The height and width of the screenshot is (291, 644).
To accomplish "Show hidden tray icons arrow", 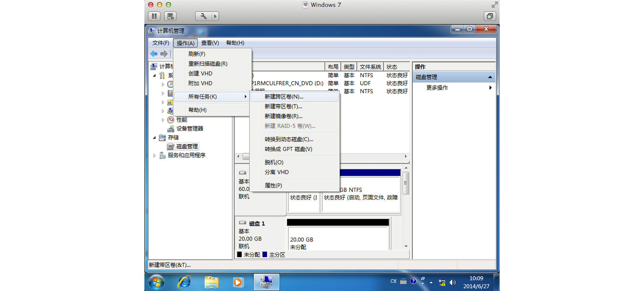I will pos(431,283).
